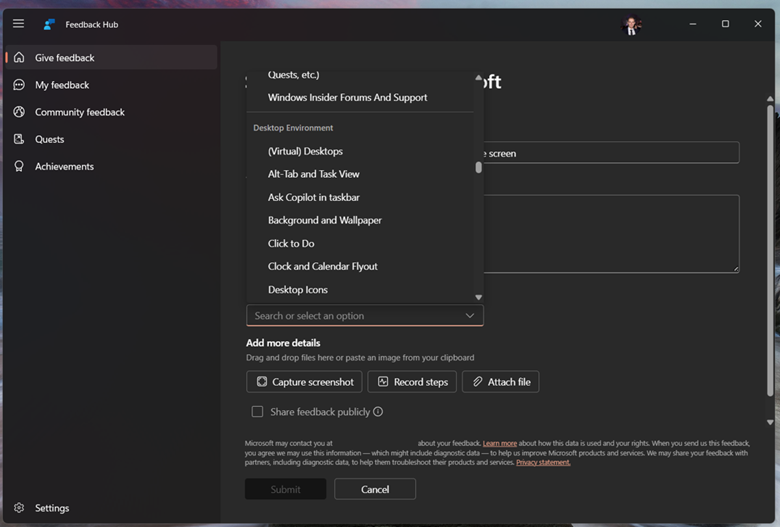Open the hamburger navigation menu
780x527 pixels.
(18, 23)
